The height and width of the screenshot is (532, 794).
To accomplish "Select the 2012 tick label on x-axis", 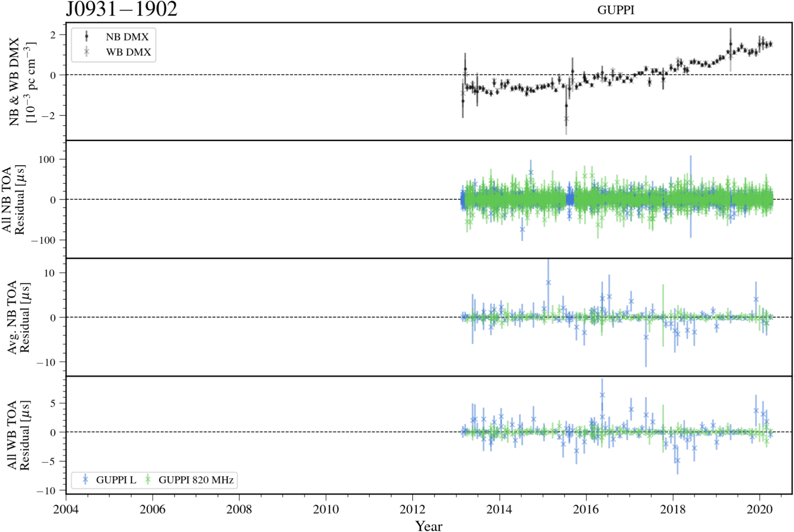I will [x=412, y=510].
